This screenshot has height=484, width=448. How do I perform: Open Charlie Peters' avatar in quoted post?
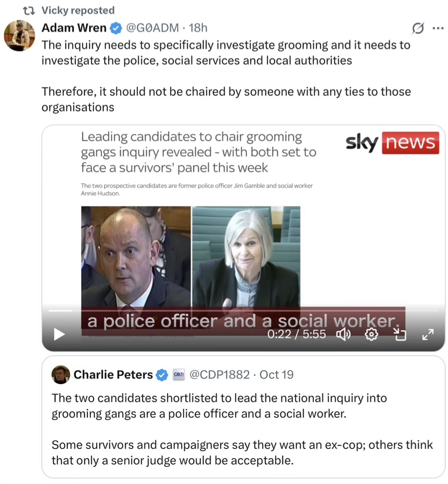(x=60, y=375)
